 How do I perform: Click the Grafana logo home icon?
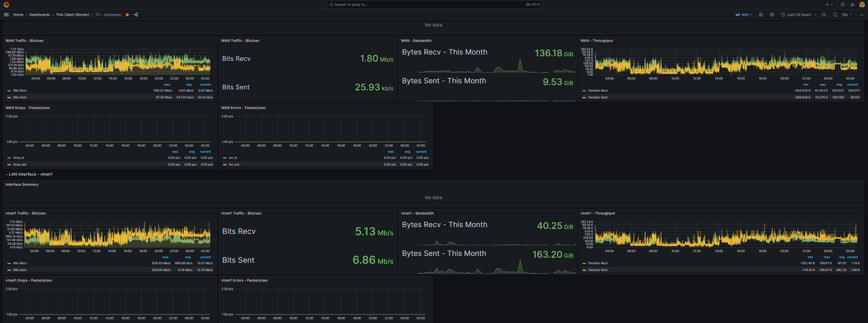(x=6, y=4)
